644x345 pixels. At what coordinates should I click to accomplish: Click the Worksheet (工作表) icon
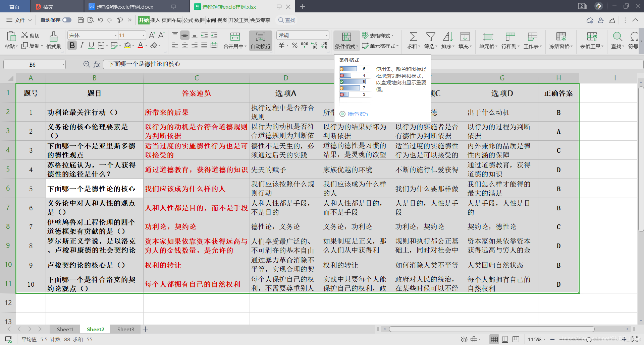pyautogui.click(x=532, y=37)
